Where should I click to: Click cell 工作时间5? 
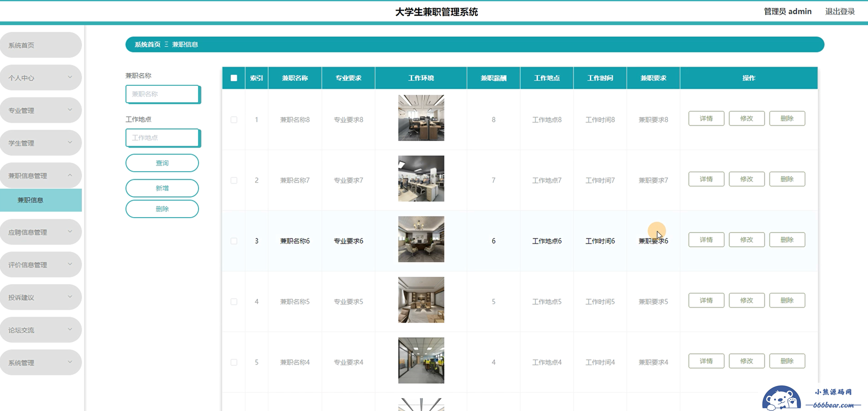[x=600, y=302]
